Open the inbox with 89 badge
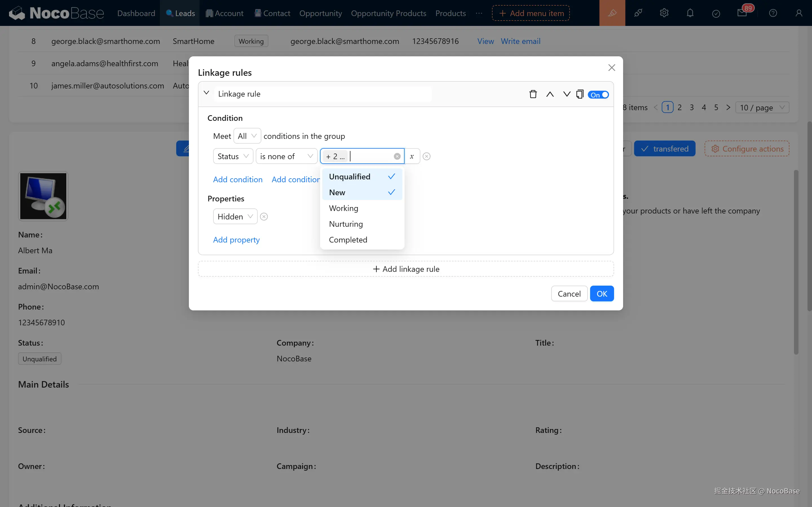Screen dimensions: 812x507 (x=742, y=13)
